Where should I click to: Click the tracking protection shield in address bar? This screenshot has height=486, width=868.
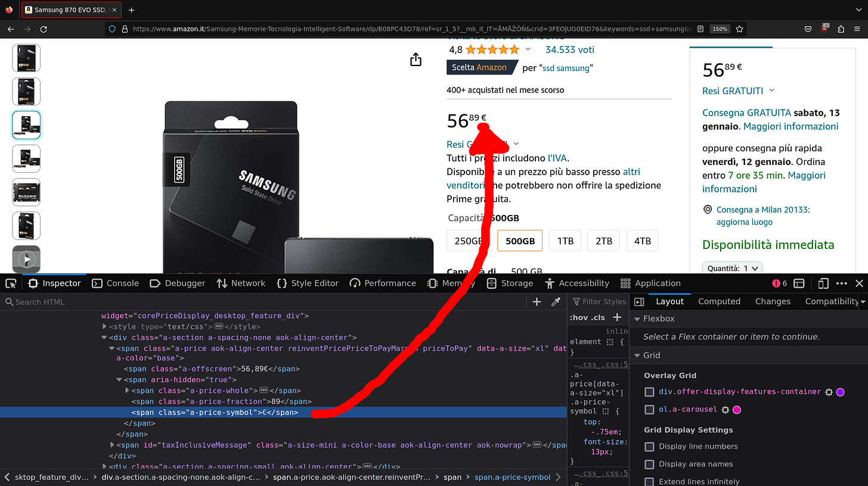[x=113, y=29]
